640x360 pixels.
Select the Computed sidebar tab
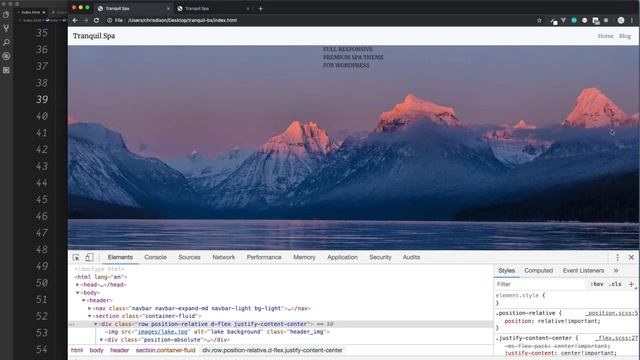click(539, 271)
